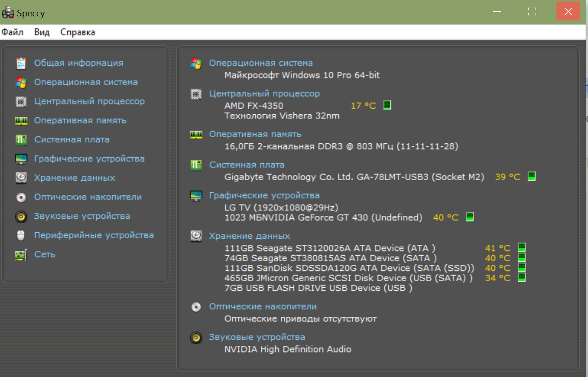The width and height of the screenshot is (588, 377).
Task: Click the motherboard 39 °C temperature indicator
Action: (532, 177)
